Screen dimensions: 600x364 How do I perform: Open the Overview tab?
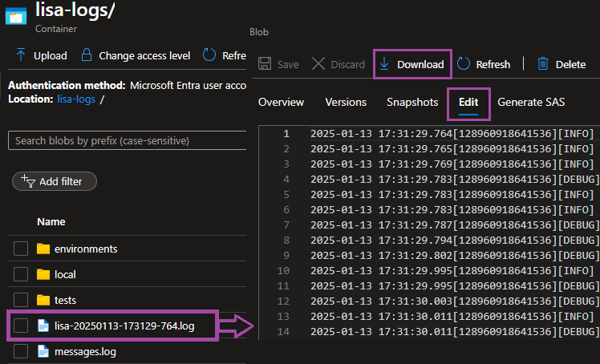281,102
